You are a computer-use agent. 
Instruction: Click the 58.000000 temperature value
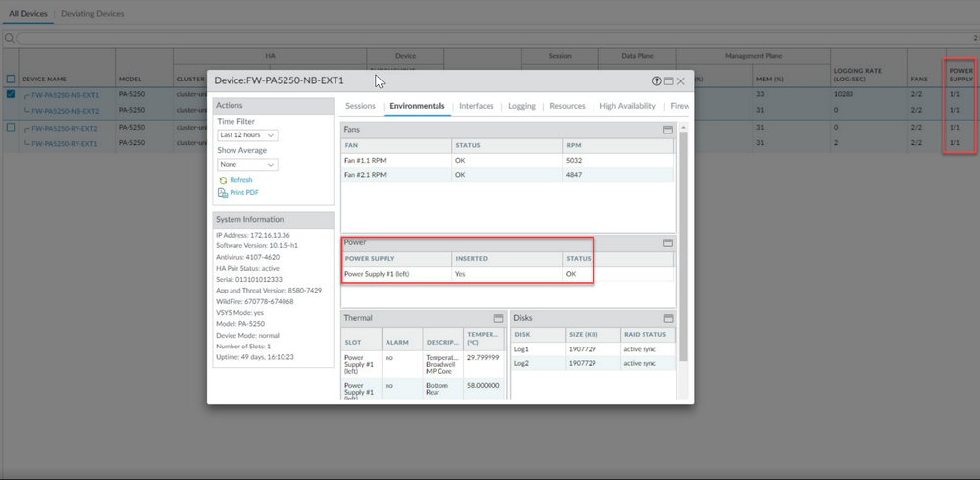483,386
